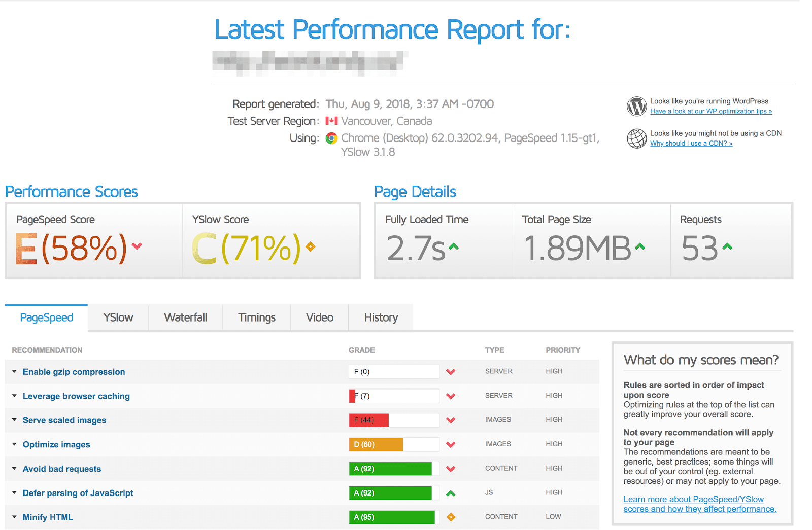Click the red arrow beside PageSpeed Score
Screen dimensions: 812x530
(x=137, y=246)
